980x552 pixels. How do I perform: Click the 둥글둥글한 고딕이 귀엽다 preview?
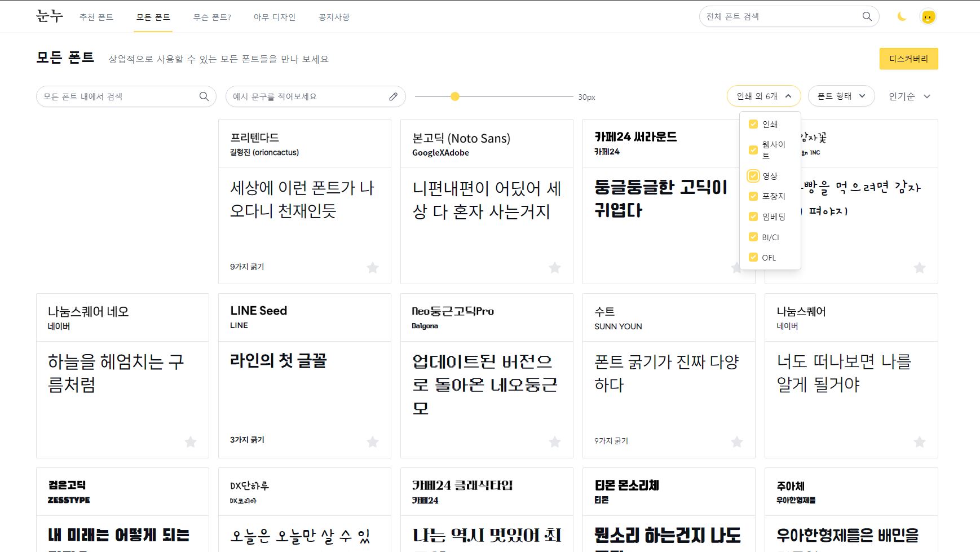click(x=661, y=198)
